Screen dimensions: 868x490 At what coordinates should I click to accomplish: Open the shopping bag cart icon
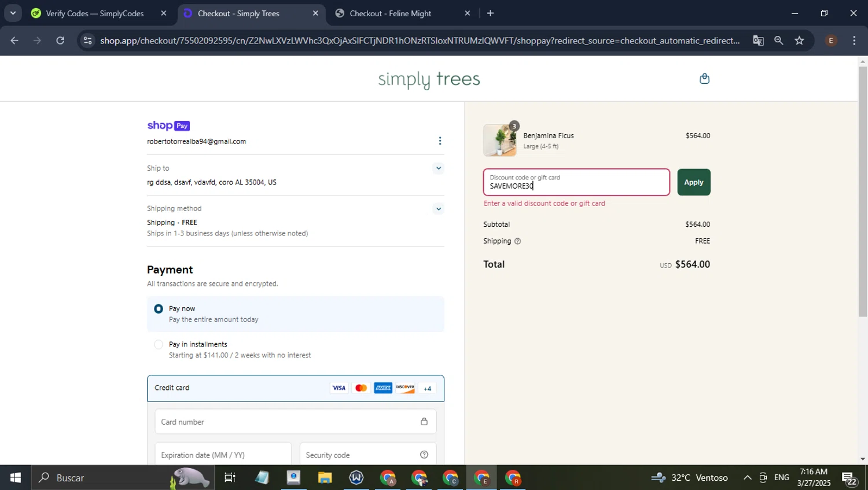pyautogui.click(x=704, y=79)
